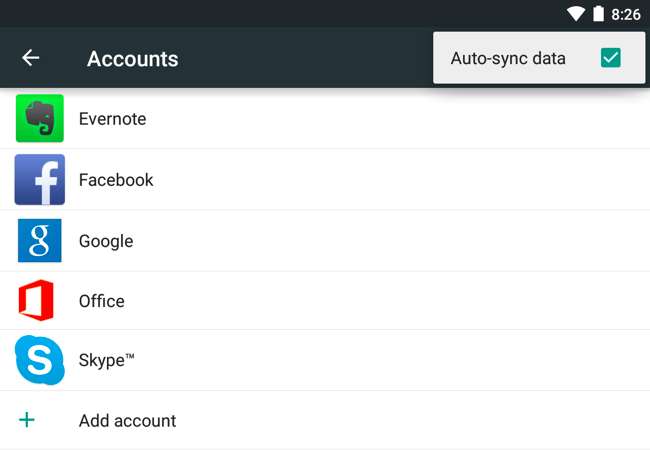Screen dimensions: 650x450
Task: Tap the back arrow icon
Action: (31, 58)
